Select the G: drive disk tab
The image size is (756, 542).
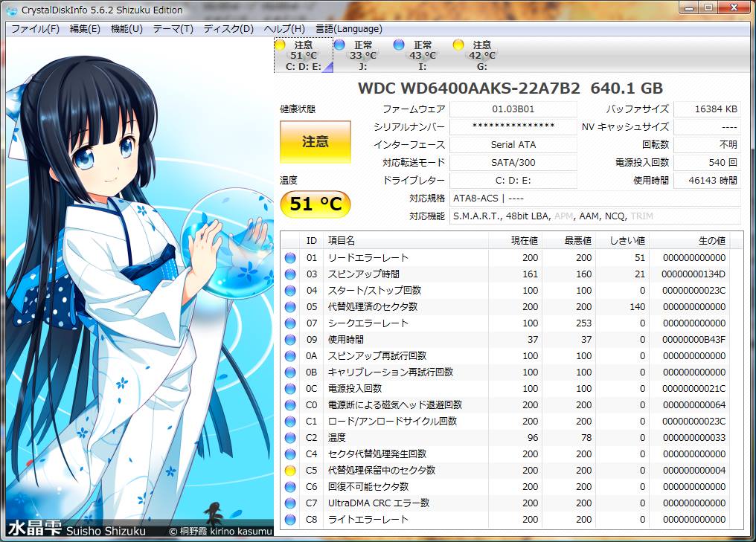tap(481, 56)
